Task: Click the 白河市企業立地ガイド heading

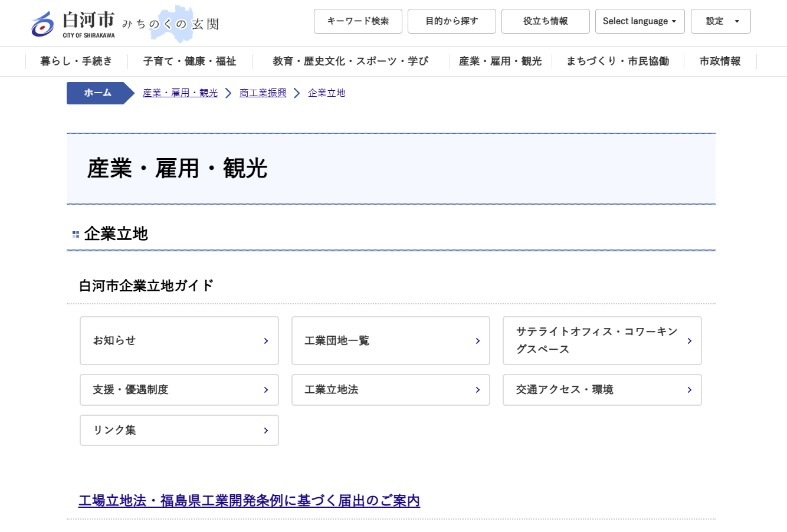Action: (146, 286)
